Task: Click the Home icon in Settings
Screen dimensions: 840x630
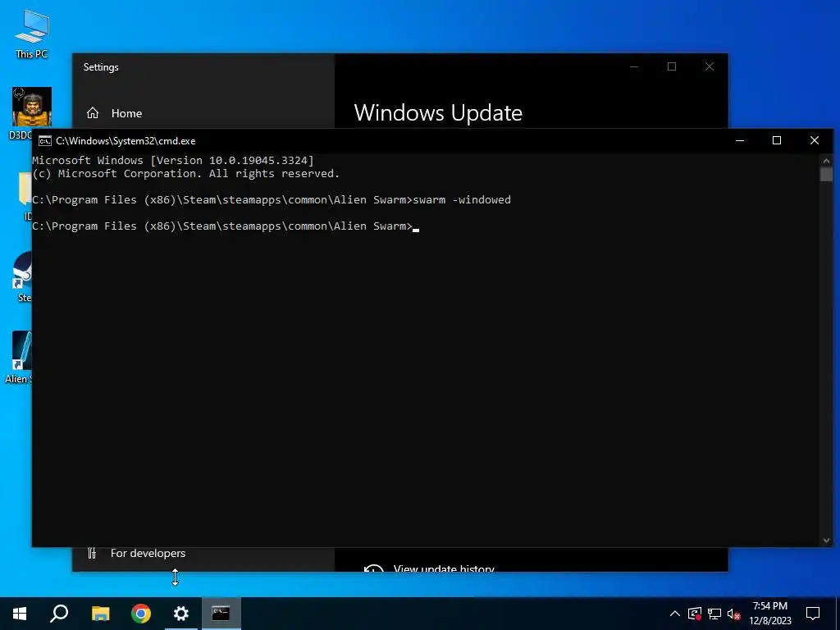Action: tap(93, 113)
